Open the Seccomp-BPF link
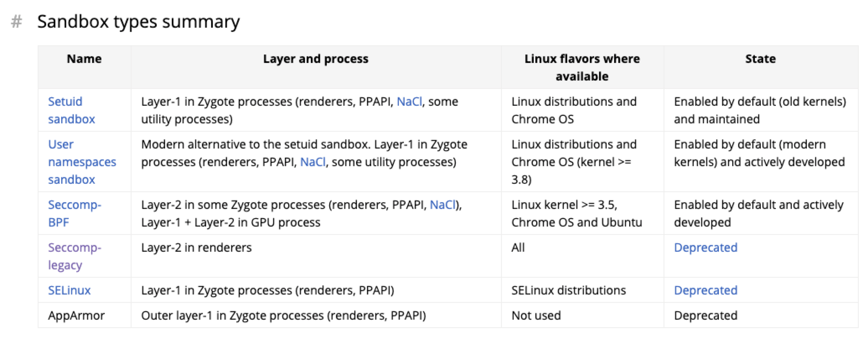This screenshot has height=344, width=868. (75, 214)
